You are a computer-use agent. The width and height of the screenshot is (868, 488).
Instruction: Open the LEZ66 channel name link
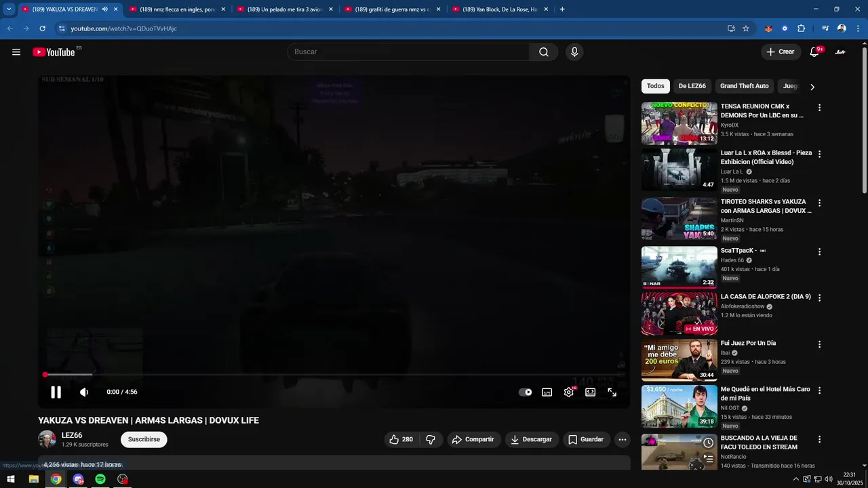[72, 435]
